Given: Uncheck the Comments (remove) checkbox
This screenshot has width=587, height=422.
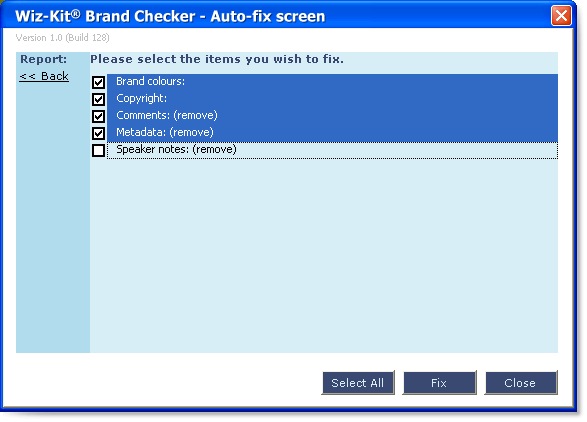Looking at the screenshot, I should [98, 116].
